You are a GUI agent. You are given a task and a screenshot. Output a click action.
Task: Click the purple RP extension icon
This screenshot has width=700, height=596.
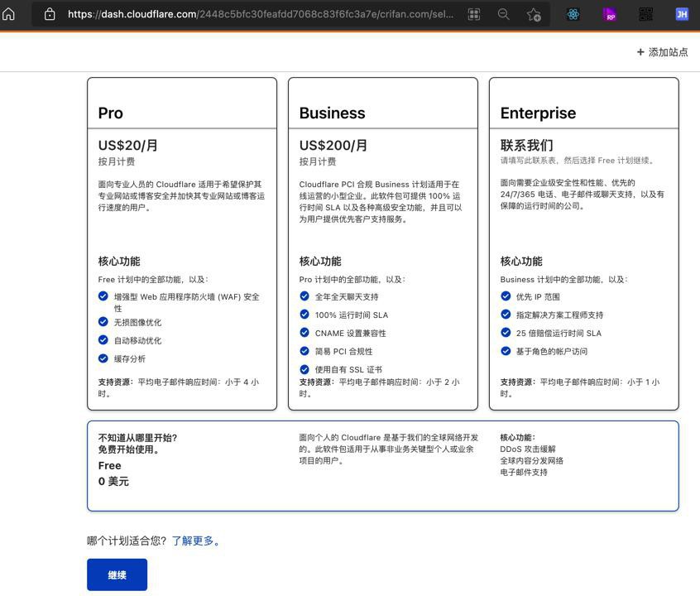609,14
